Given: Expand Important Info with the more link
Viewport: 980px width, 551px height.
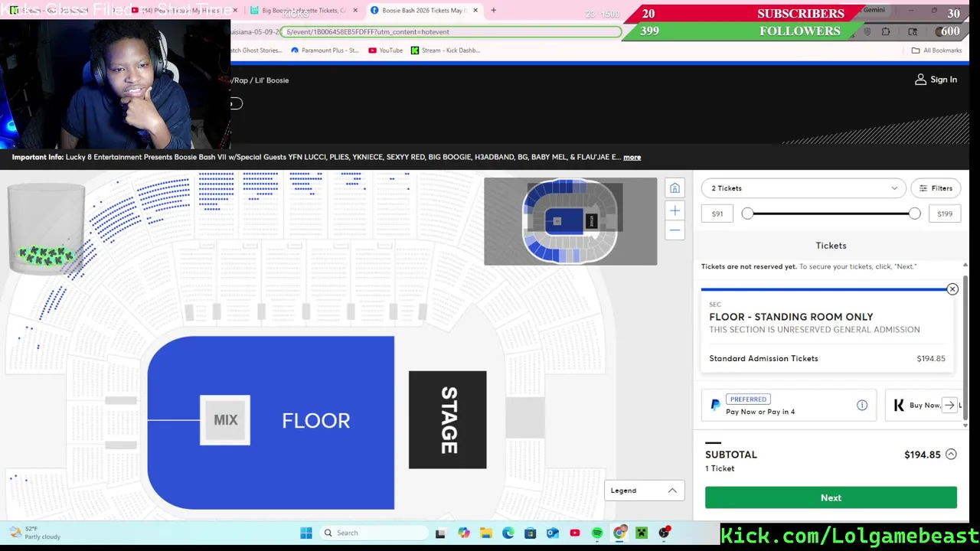Looking at the screenshot, I should click(632, 157).
